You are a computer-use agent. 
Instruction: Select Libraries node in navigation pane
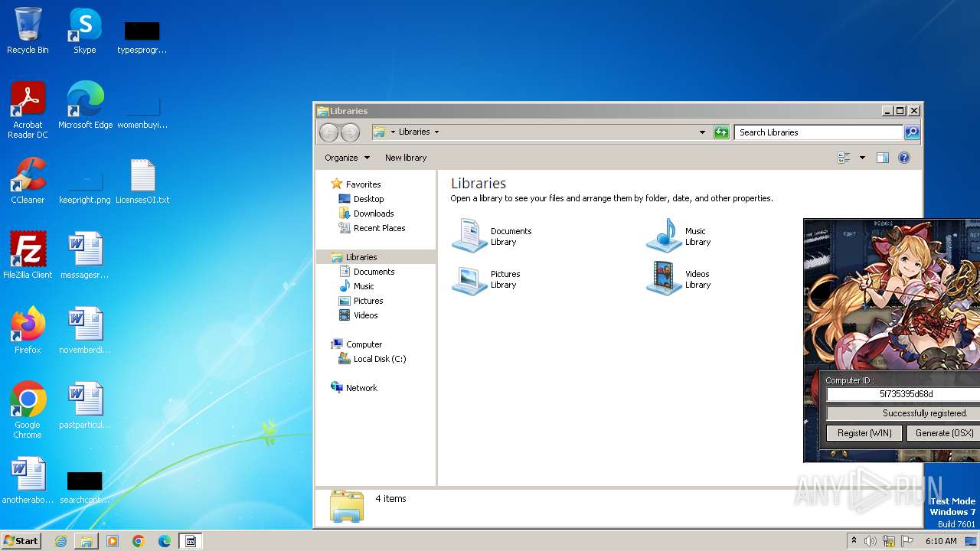(376, 257)
